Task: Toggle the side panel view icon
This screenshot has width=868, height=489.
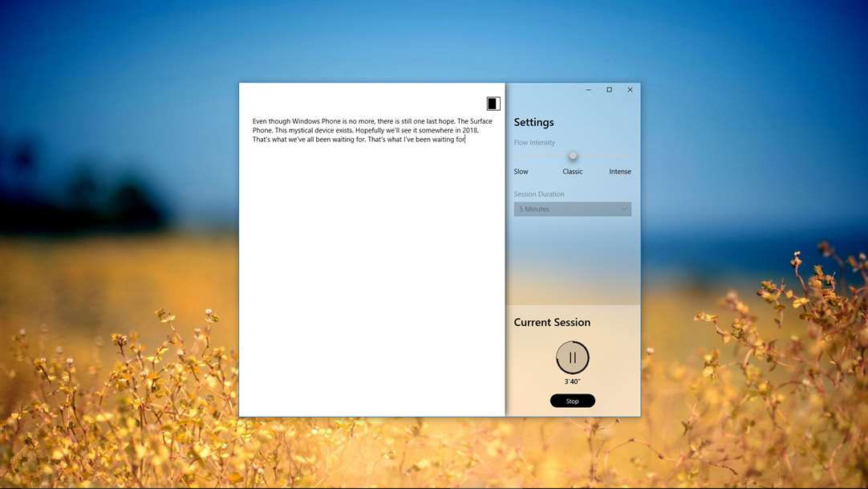Action: [493, 104]
